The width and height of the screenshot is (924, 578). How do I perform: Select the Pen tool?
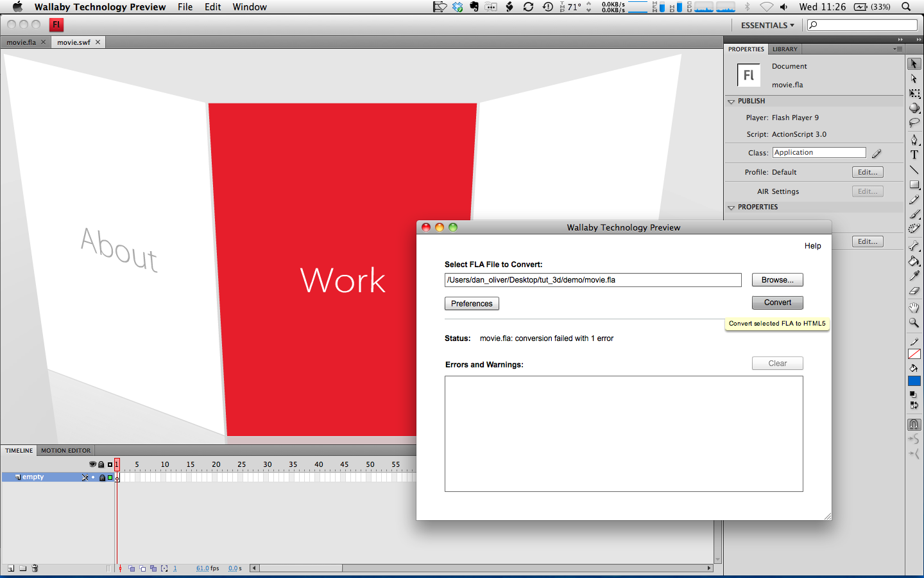(x=914, y=139)
